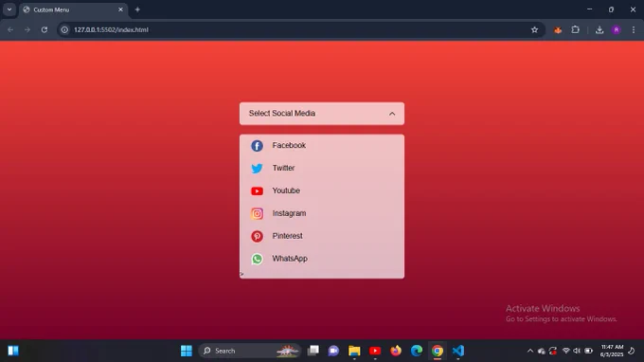This screenshot has width=644, height=362.
Task: Open battery status icon
Action: (x=588, y=351)
